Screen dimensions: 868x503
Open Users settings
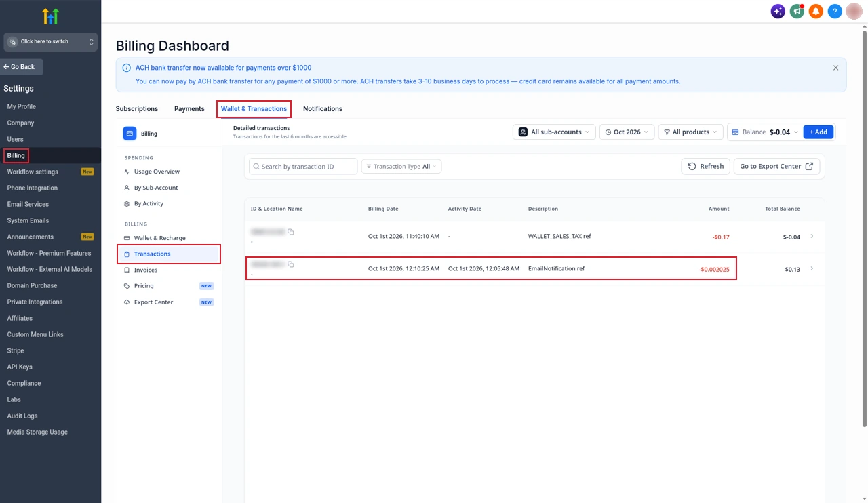[15, 139]
